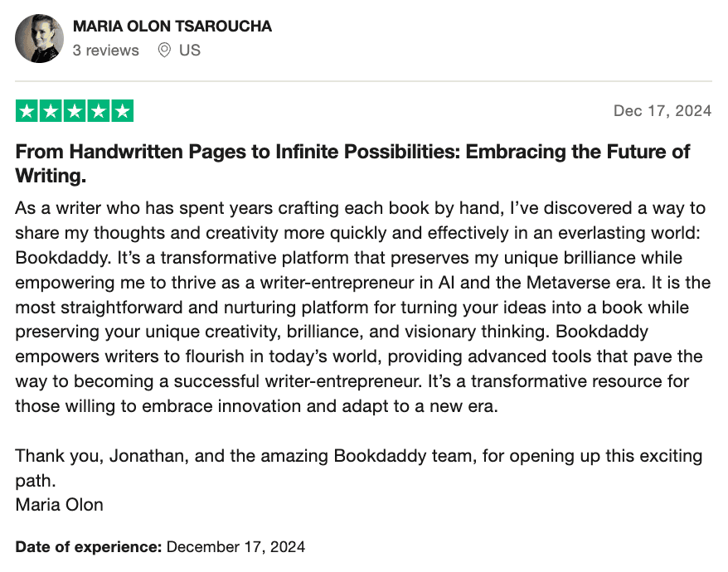This screenshot has width=728, height=572.
Task: Click the review date "Dec 17, 2024"
Action: (x=662, y=111)
